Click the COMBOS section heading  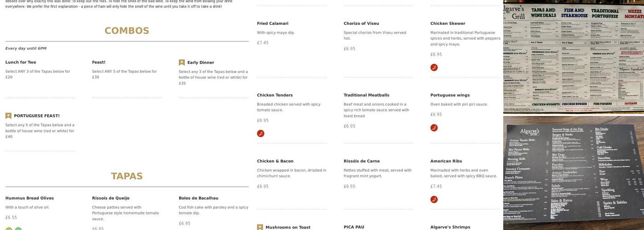point(127,31)
